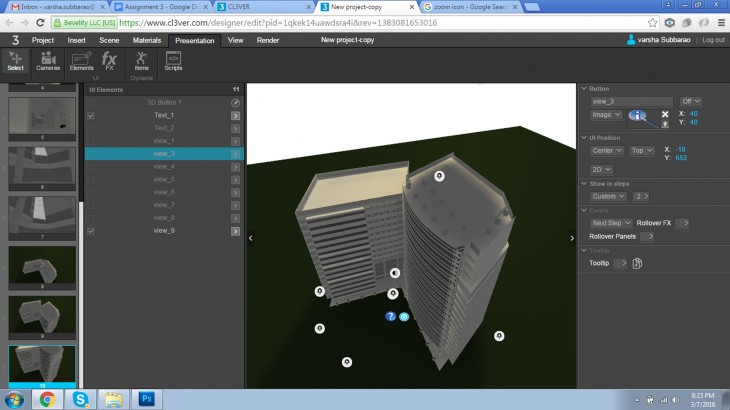Switch to the Render tab
This screenshot has width=730, height=410.
point(268,40)
